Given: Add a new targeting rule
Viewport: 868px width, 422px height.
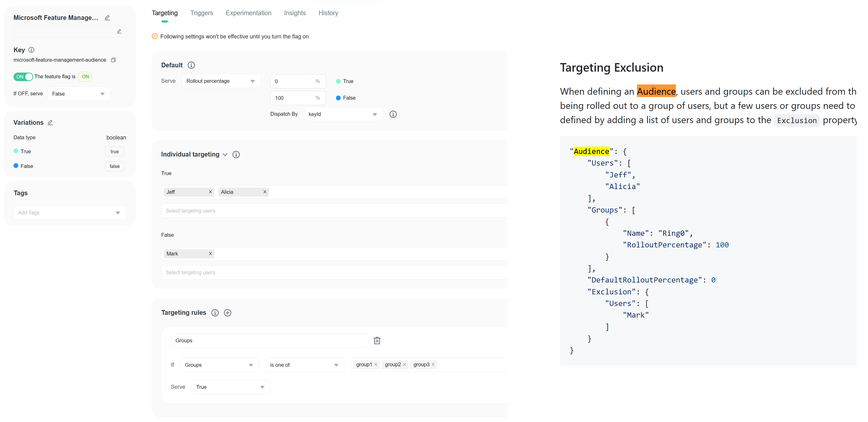Looking at the screenshot, I should [227, 313].
